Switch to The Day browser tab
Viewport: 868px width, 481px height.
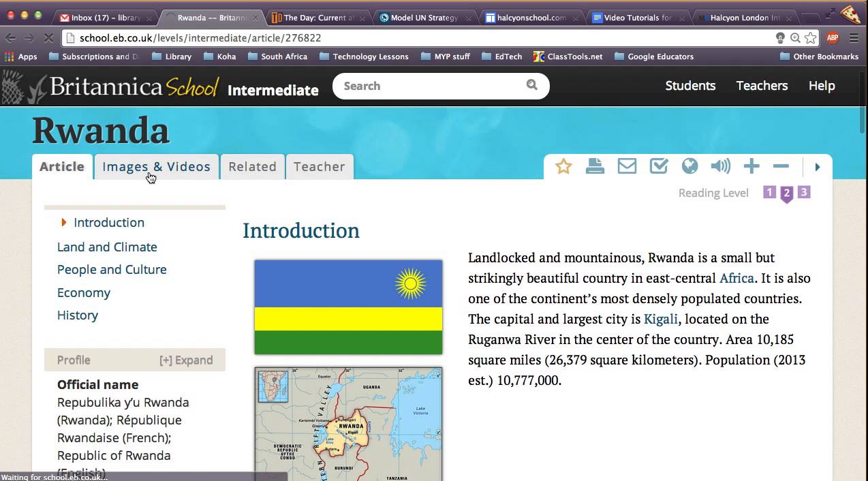tap(318, 18)
